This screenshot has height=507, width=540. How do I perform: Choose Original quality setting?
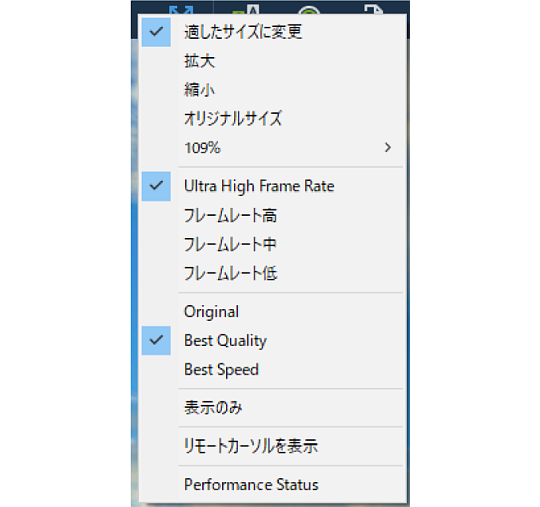tap(272, 312)
